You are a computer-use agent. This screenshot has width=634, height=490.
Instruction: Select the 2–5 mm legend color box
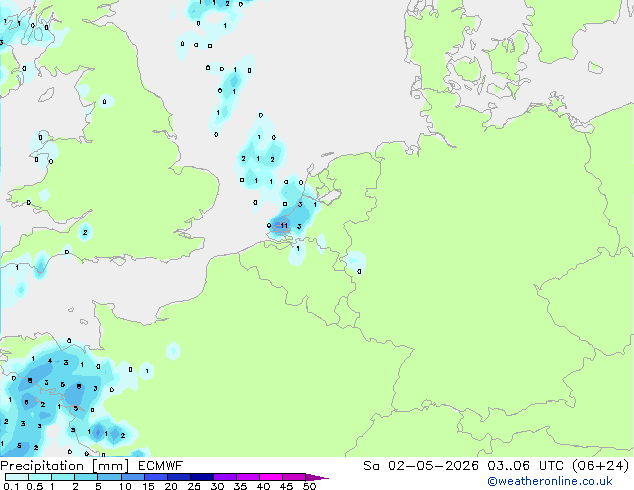[x=86, y=477]
